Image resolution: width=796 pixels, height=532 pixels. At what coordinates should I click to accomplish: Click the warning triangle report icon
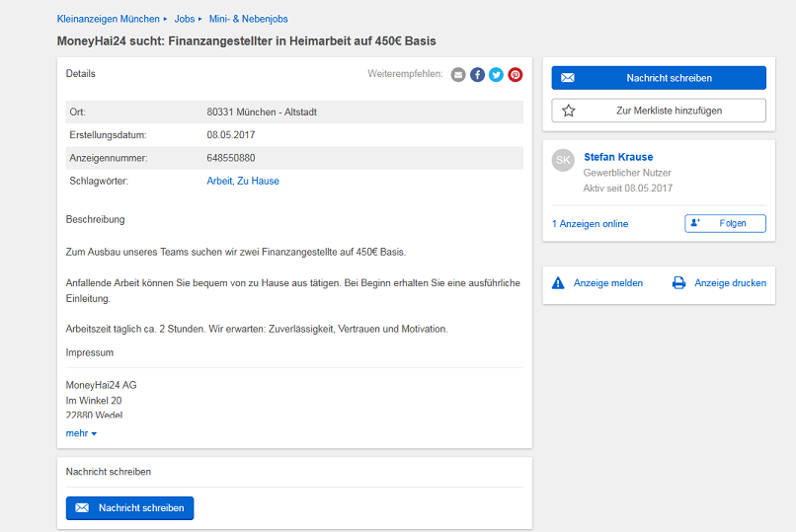click(x=558, y=283)
